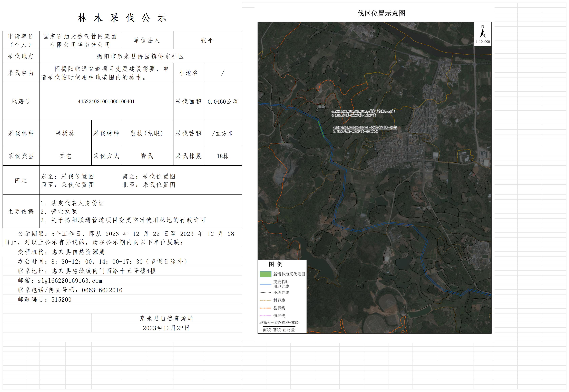569x392 pixels.
Task: Click the 18株 felling count cell
Action: pyautogui.click(x=222, y=156)
